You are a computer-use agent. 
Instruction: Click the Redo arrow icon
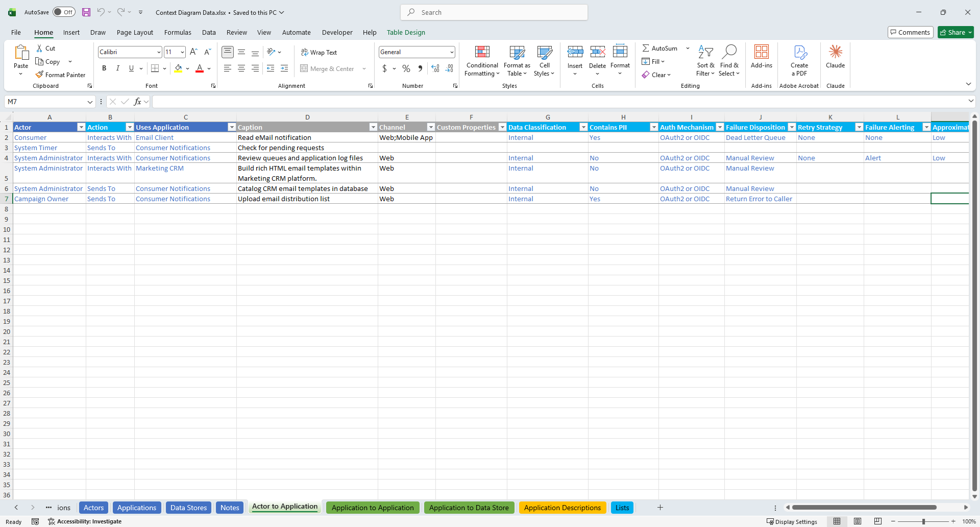tap(121, 12)
